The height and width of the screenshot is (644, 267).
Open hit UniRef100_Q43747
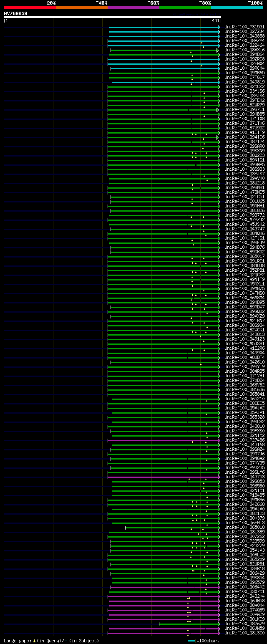(244, 229)
